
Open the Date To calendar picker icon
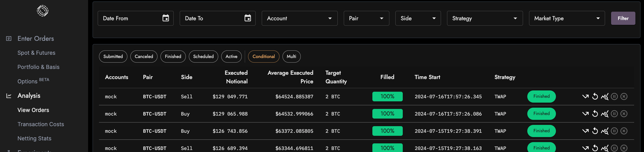pyautogui.click(x=248, y=18)
